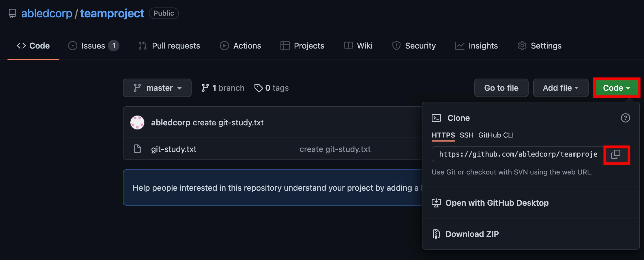644x260 pixels.
Task: Copy the HTTPS clone URL
Action: [x=616, y=155]
